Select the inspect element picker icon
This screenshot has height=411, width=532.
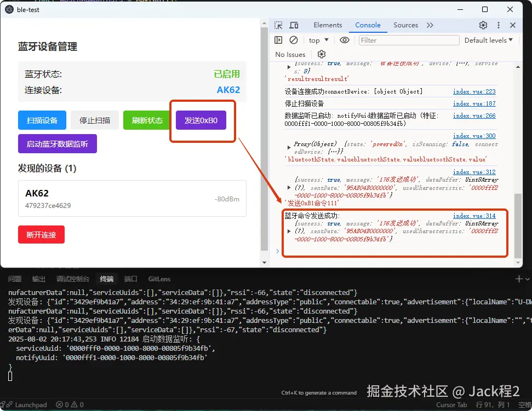[278, 25]
